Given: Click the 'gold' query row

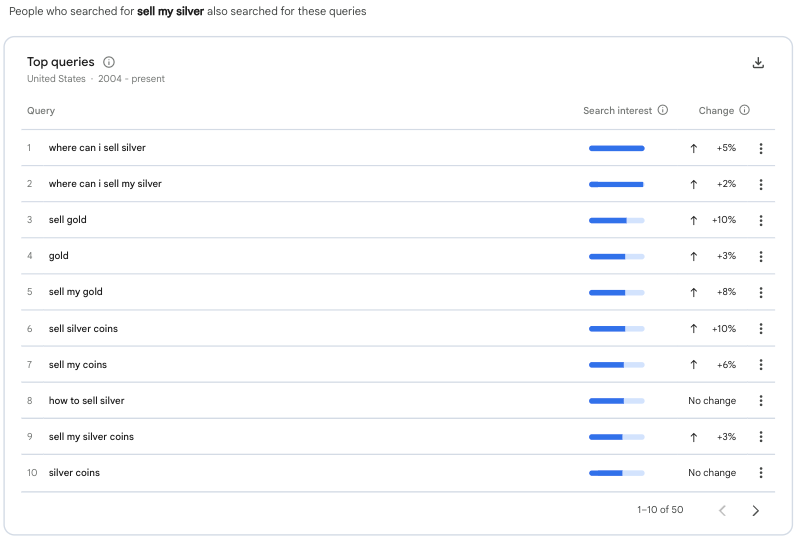Looking at the screenshot, I should click(59, 256).
